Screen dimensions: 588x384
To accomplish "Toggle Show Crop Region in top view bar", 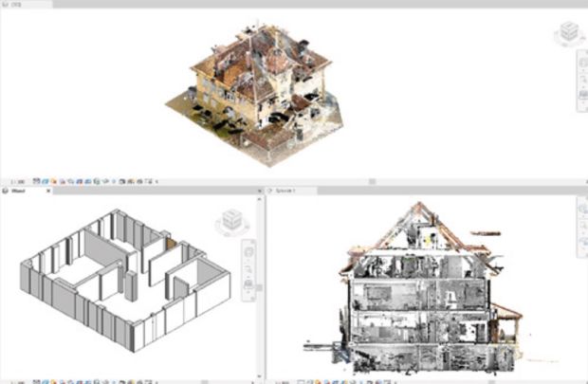I will pos(88,181).
